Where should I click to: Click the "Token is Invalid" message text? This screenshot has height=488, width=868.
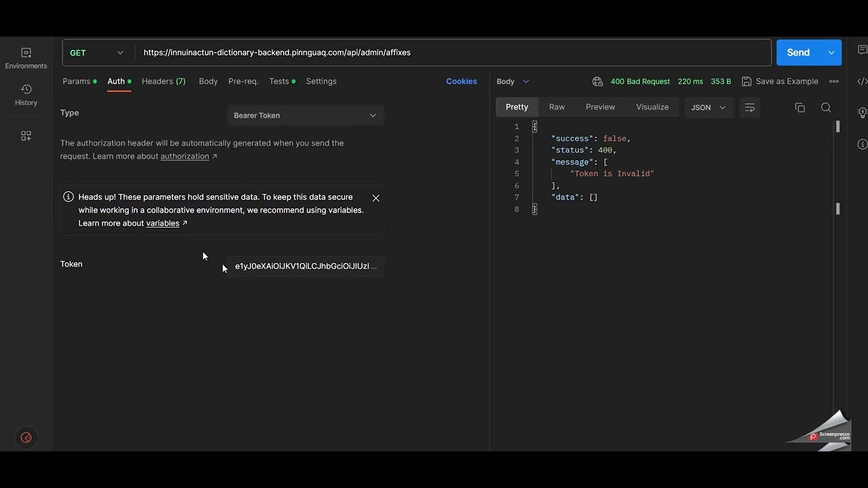point(612,174)
